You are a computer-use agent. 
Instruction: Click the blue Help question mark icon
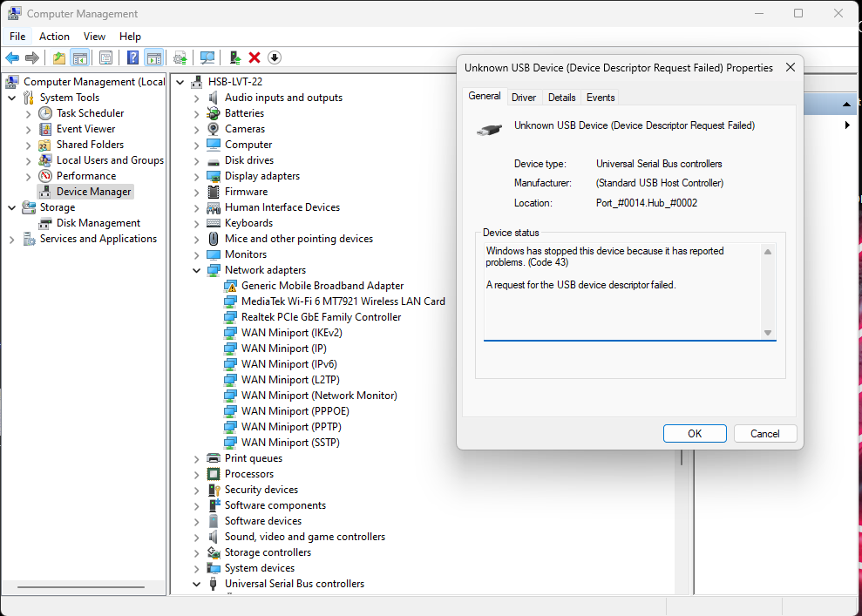click(x=132, y=58)
